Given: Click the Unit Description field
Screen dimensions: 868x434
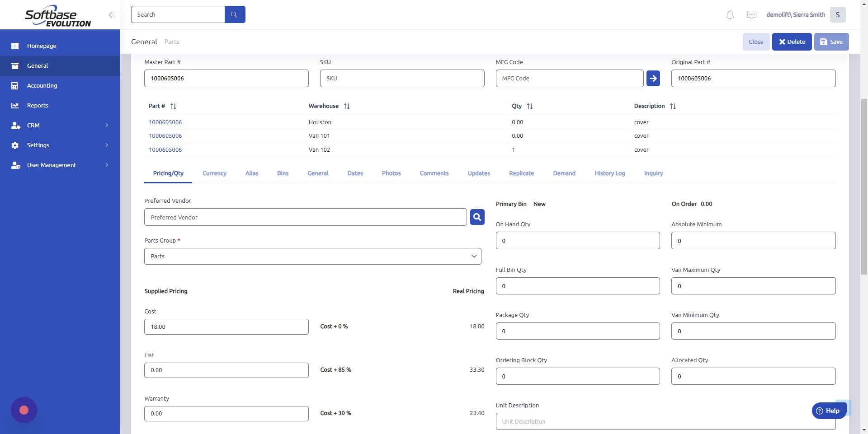Looking at the screenshot, I should (x=665, y=421).
